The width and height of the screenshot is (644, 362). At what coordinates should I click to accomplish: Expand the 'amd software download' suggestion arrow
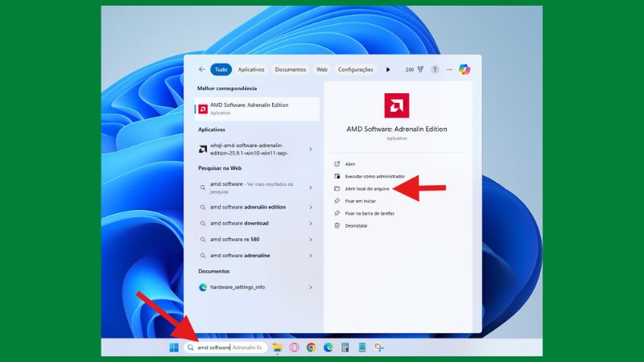(311, 223)
